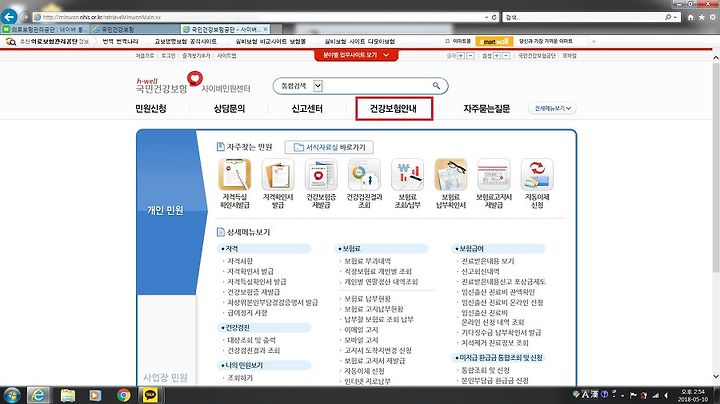Screen dimensions: 720x404
Task: Open the 보험료 납부확인서 shortcut icon
Action: [450, 174]
